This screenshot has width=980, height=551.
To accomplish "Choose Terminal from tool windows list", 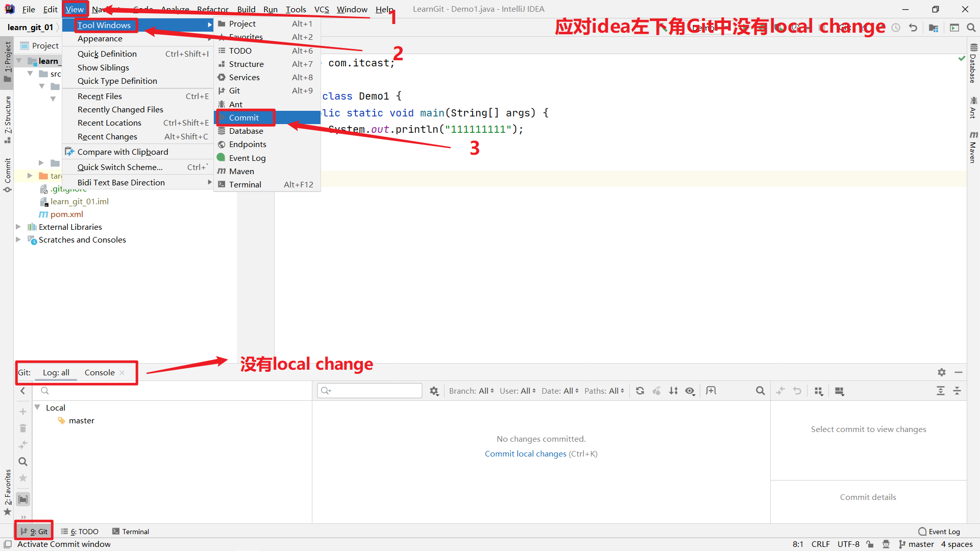I will pos(268,184).
